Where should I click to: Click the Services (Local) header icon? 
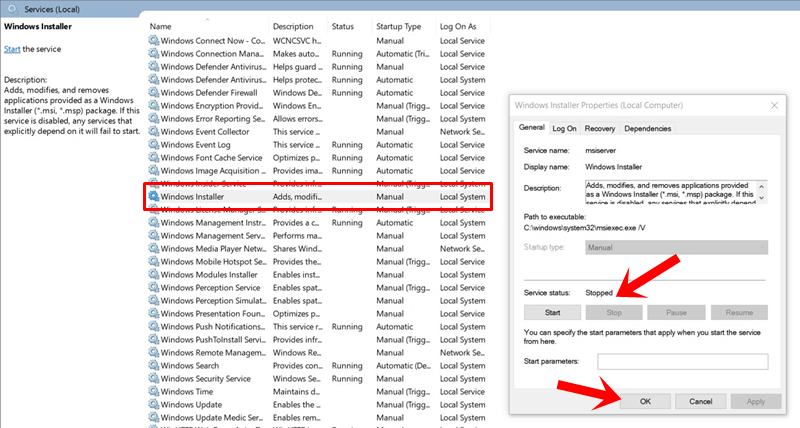12,9
